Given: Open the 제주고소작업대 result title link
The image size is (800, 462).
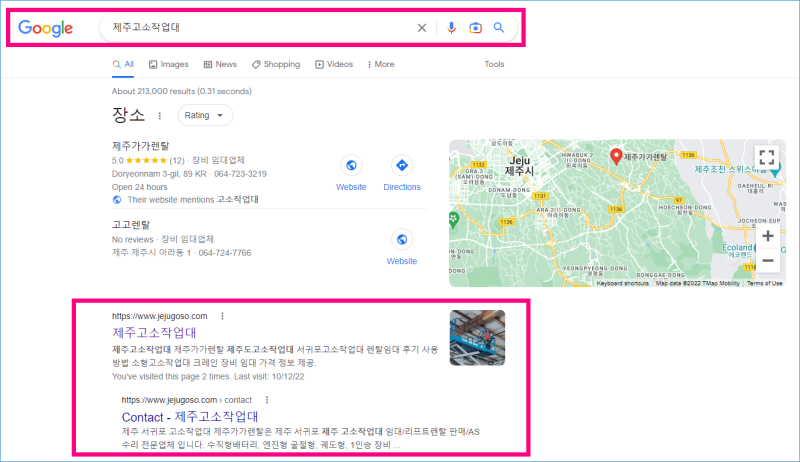Looking at the screenshot, I should 154,332.
